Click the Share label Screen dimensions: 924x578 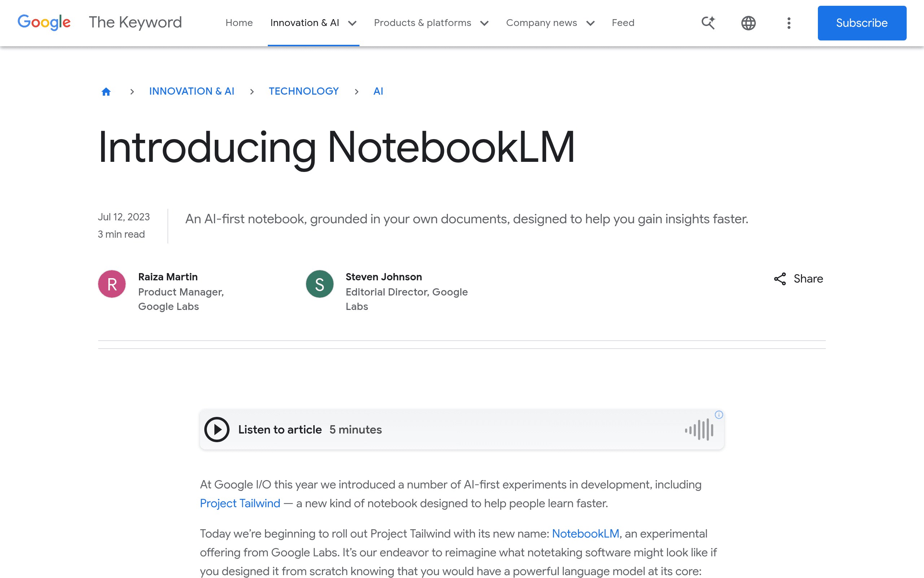pyautogui.click(x=808, y=279)
